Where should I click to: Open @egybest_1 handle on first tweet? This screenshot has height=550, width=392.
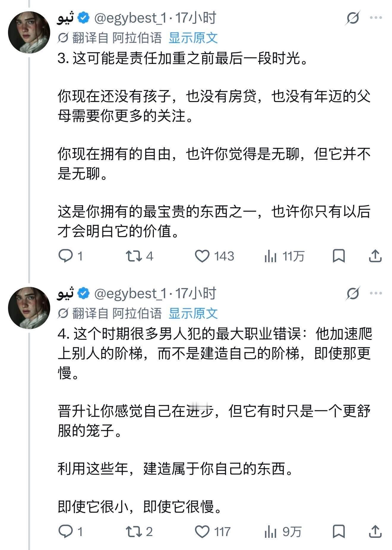[x=130, y=18]
